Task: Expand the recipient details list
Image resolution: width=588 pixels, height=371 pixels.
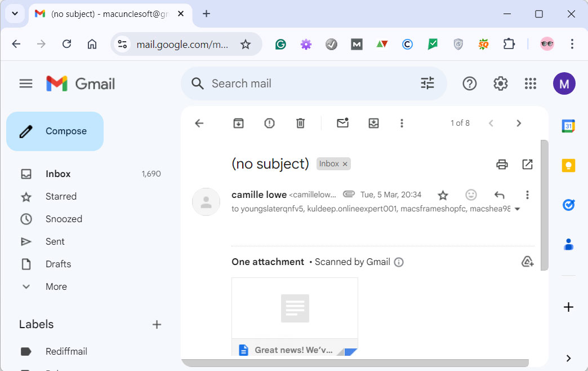Action: (x=517, y=208)
